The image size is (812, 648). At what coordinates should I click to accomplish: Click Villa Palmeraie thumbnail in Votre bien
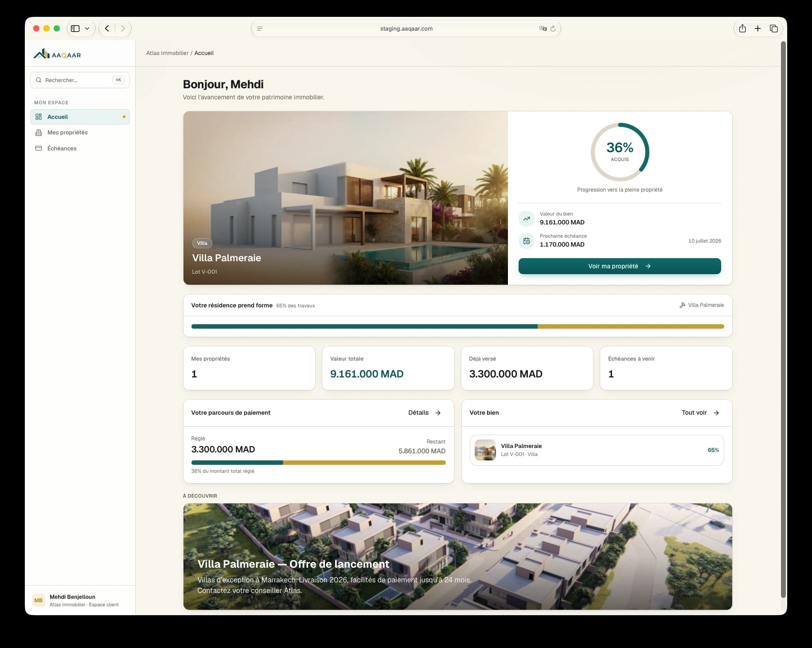485,450
